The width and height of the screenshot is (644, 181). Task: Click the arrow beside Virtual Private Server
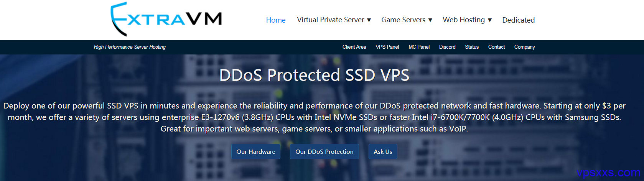[369, 20]
